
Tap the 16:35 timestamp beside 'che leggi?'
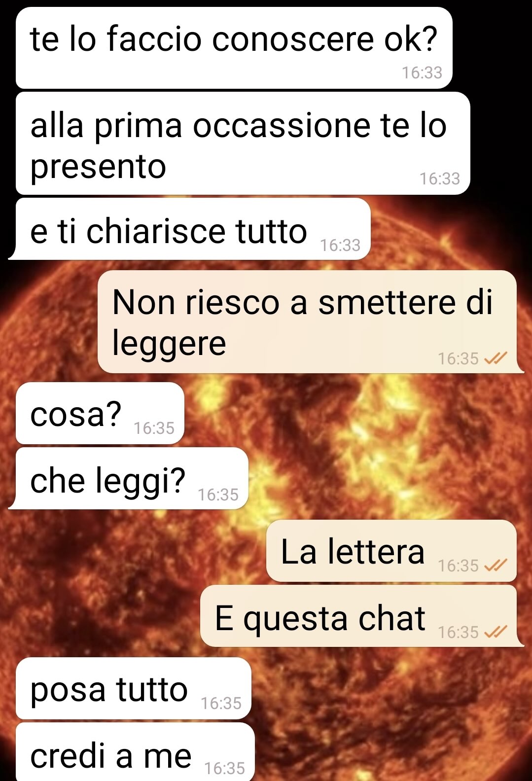pyautogui.click(x=218, y=494)
